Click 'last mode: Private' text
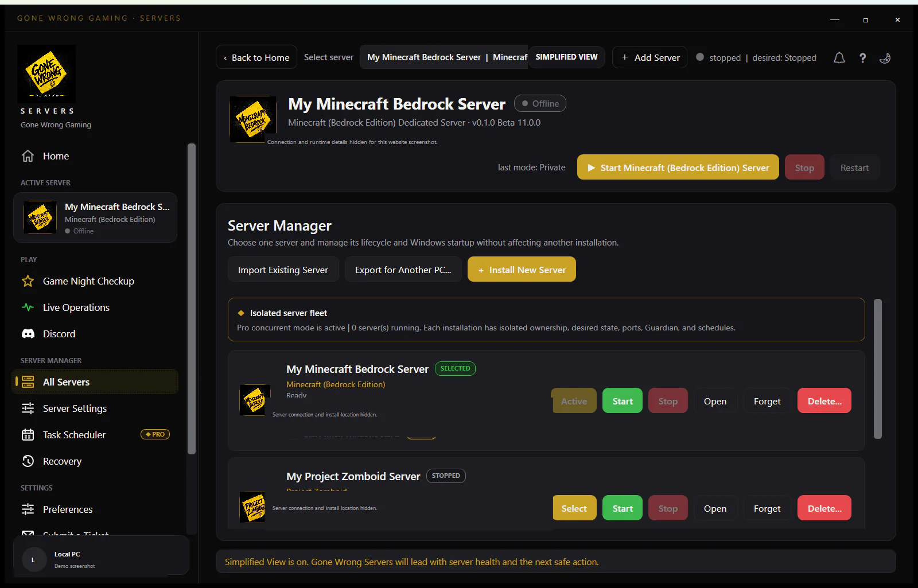 [x=531, y=168]
